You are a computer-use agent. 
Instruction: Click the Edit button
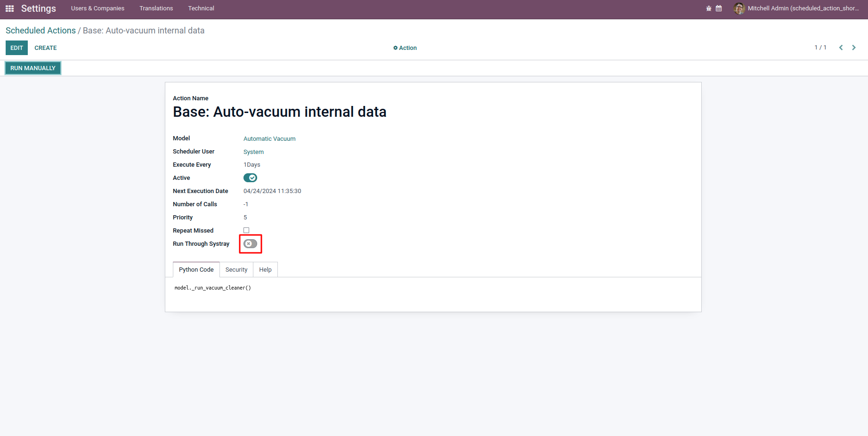(x=16, y=48)
